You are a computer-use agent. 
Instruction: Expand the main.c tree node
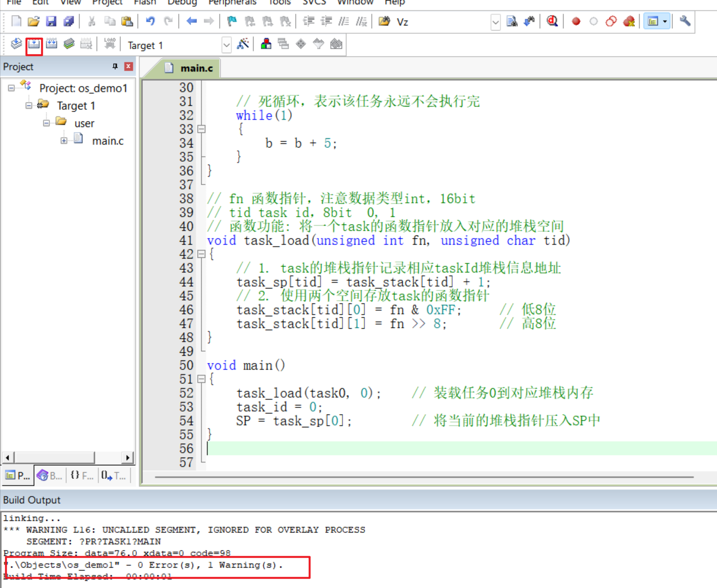[x=64, y=141]
